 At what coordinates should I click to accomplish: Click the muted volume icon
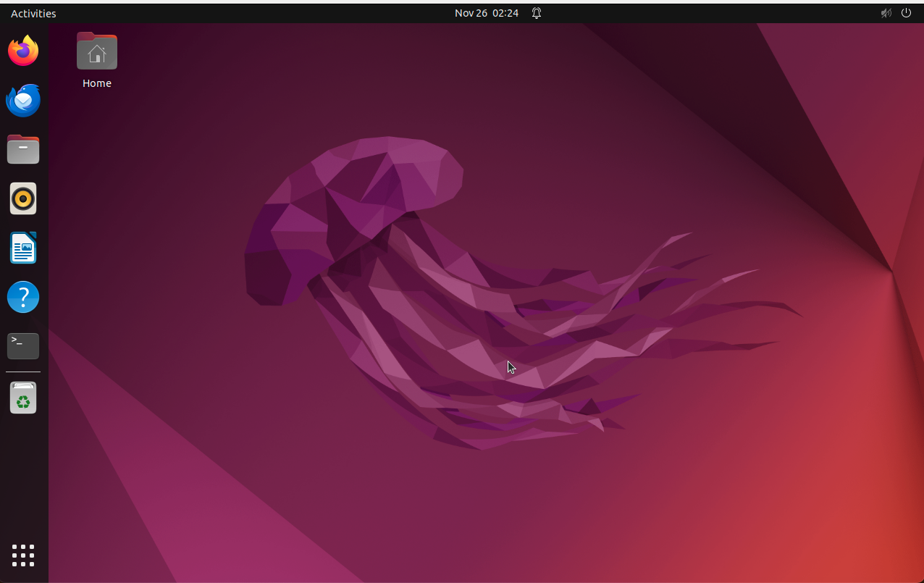point(886,13)
